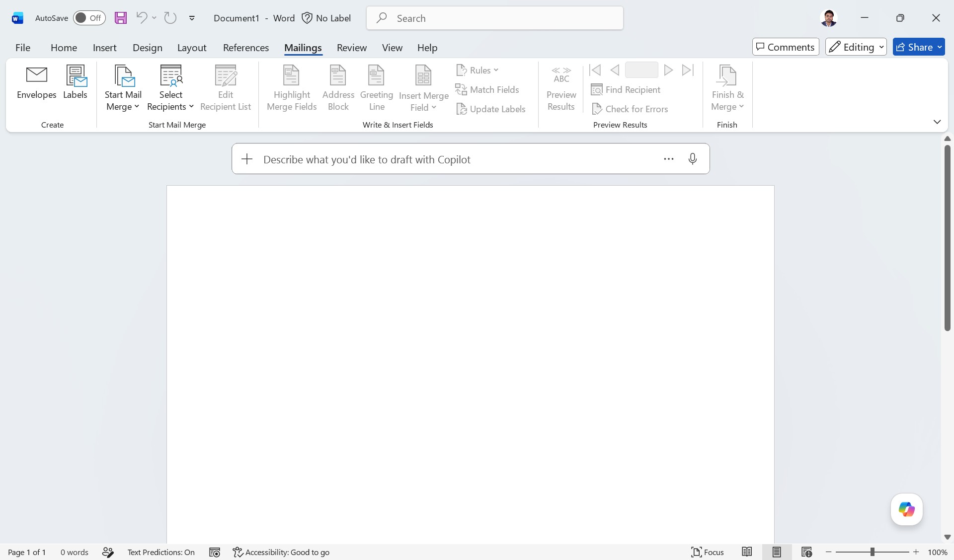The width and height of the screenshot is (954, 560).
Task: Switch to Print Layout view
Action: click(x=777, y=552)
